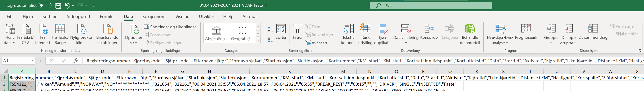This screenshot has height=91, width=644.
Task: Click the Oppdater alt refresh icon
Action: [133, 29]
